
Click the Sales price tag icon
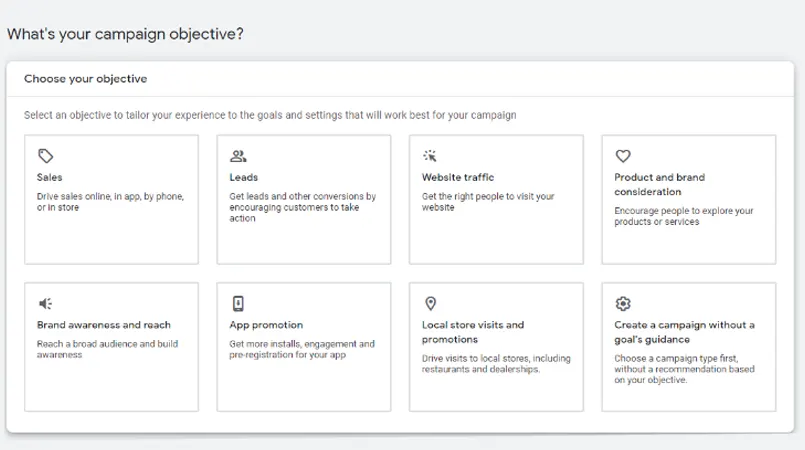coord(45,156)
